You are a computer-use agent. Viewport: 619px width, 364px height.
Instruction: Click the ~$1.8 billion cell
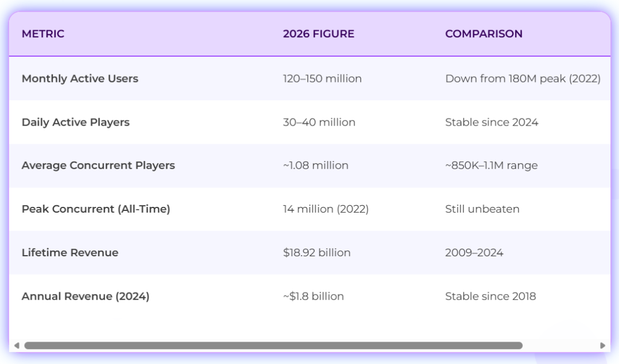pos(314,296)
